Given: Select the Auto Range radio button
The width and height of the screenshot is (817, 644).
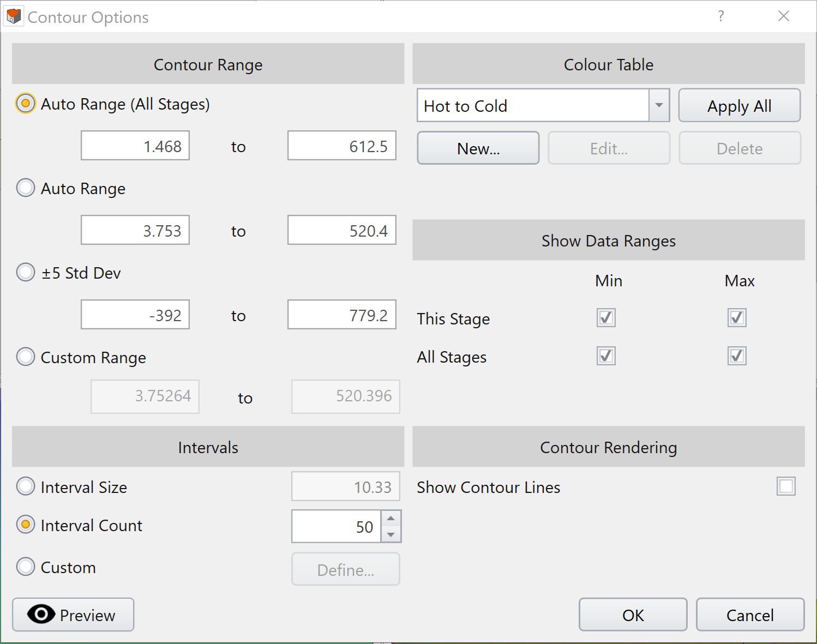Looking at the screenshot, I should click(x=26, y=188).
